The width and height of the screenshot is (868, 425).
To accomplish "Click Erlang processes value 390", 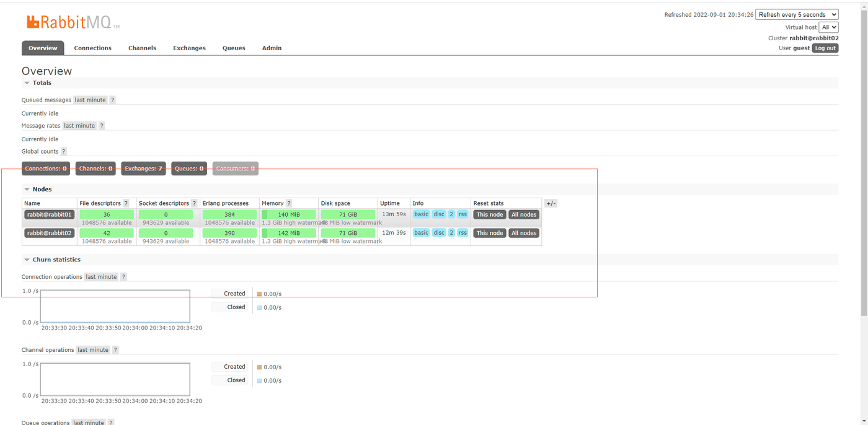I will click(229, 233).
